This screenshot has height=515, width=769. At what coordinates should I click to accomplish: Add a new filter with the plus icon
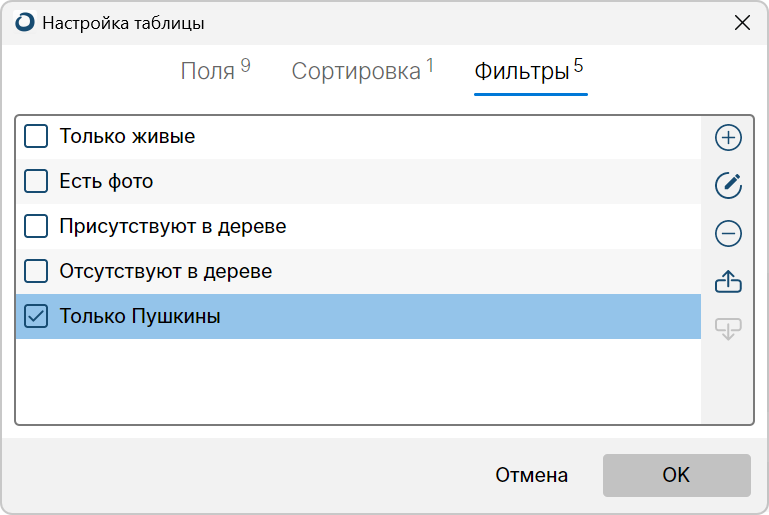728,137
